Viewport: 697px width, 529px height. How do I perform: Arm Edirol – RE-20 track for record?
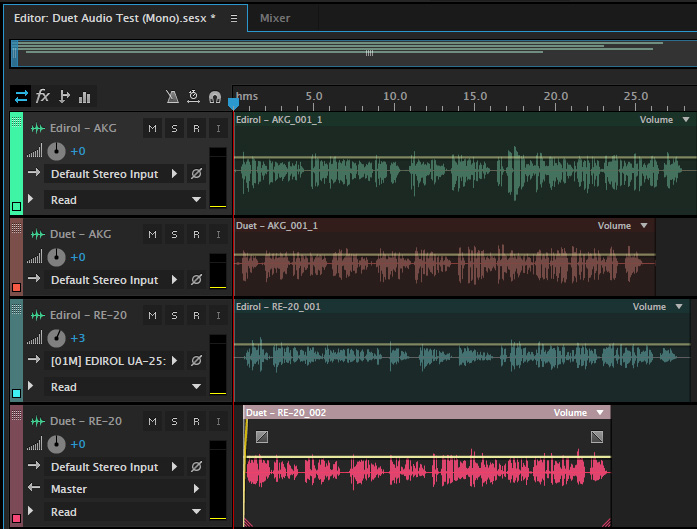196,315
